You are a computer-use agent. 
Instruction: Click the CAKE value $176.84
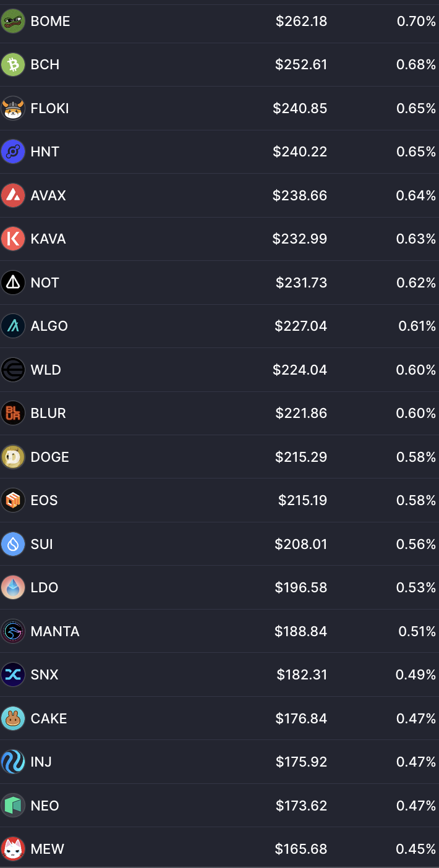(301, 719)
